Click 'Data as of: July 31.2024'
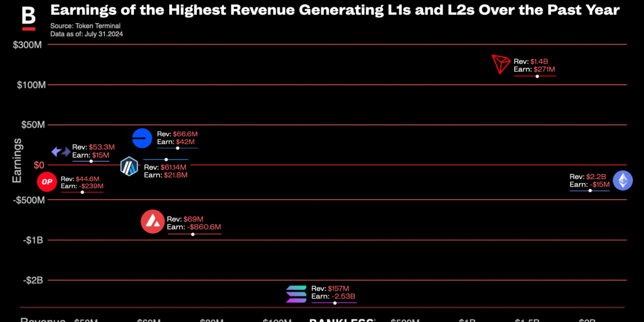 (86, 34)
